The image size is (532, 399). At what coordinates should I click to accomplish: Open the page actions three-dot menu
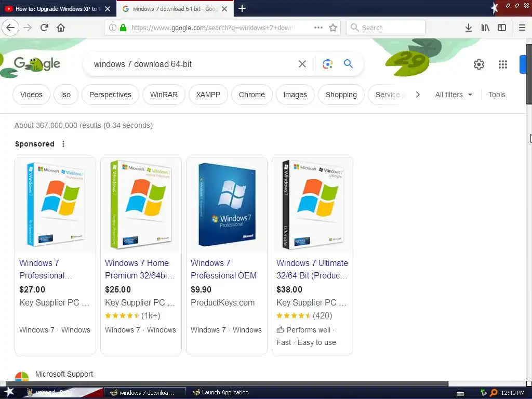(x=318, y=28)
